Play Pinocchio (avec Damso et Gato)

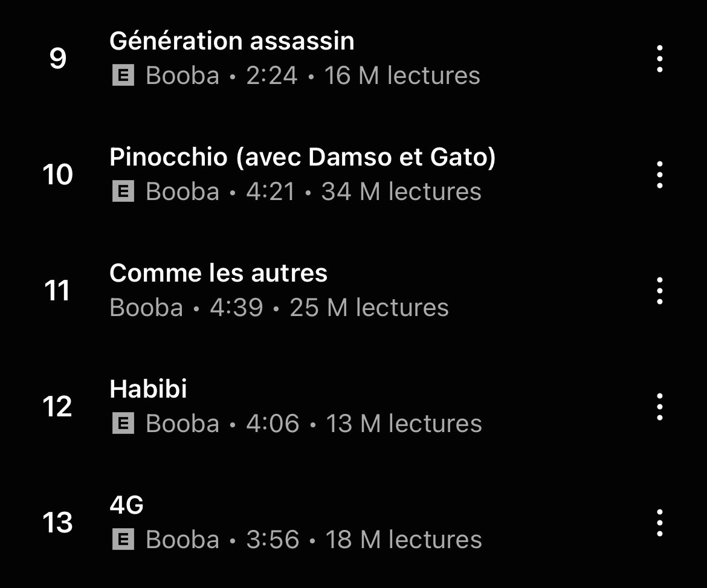tap(303, 157)
